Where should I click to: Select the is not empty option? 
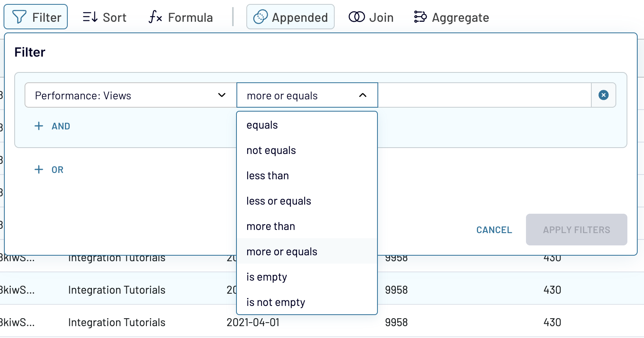276,302
